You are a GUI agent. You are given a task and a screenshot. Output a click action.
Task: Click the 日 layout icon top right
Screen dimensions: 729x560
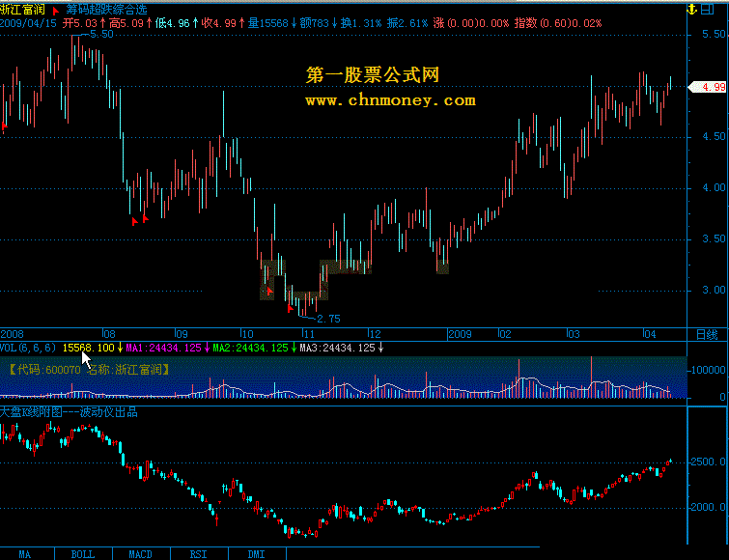[x=707, y=9]
